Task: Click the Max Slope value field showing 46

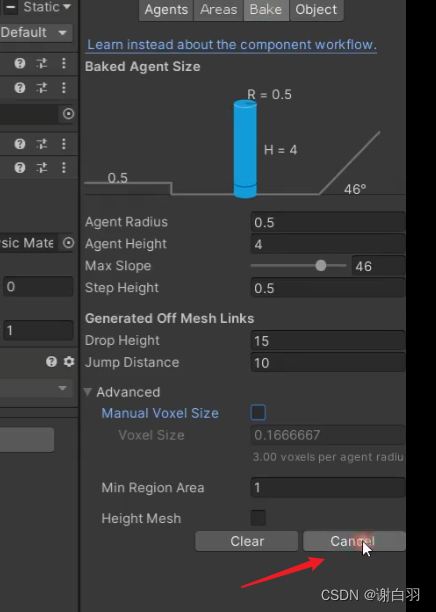Action: [x=378, y=266]
